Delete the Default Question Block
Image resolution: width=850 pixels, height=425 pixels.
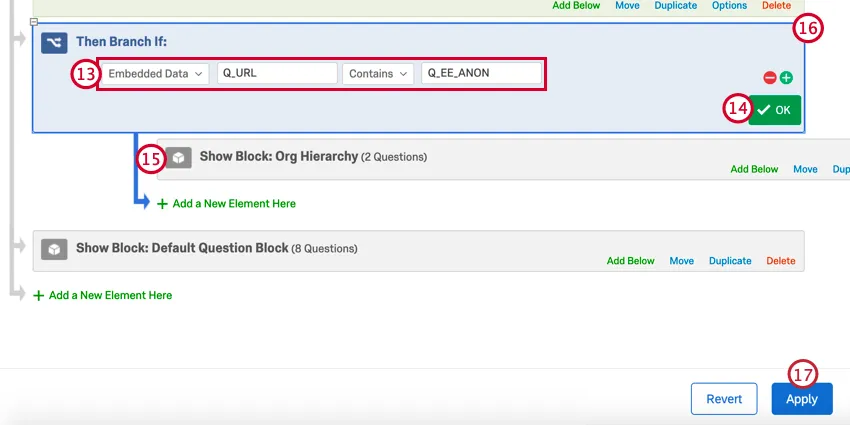781,261
